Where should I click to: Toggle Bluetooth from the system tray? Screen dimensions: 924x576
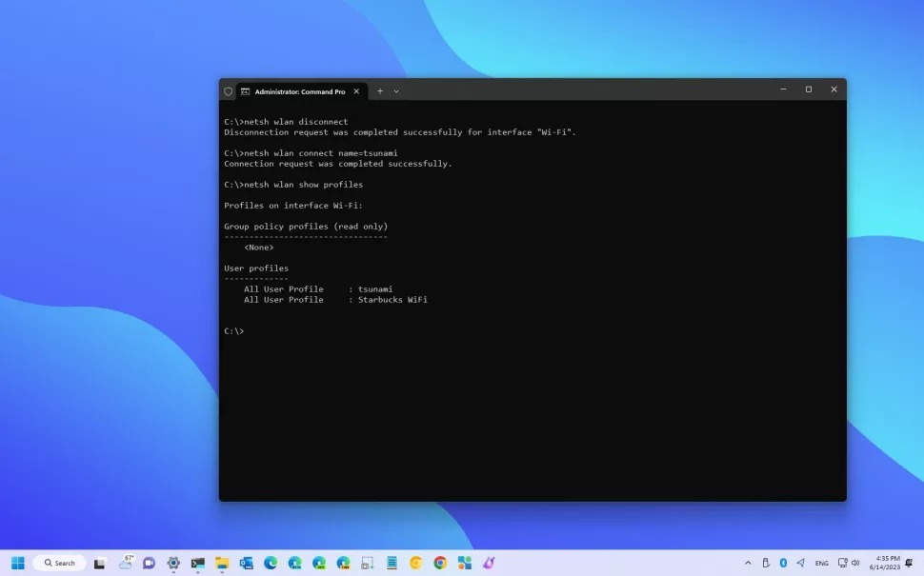pos(783,562)
